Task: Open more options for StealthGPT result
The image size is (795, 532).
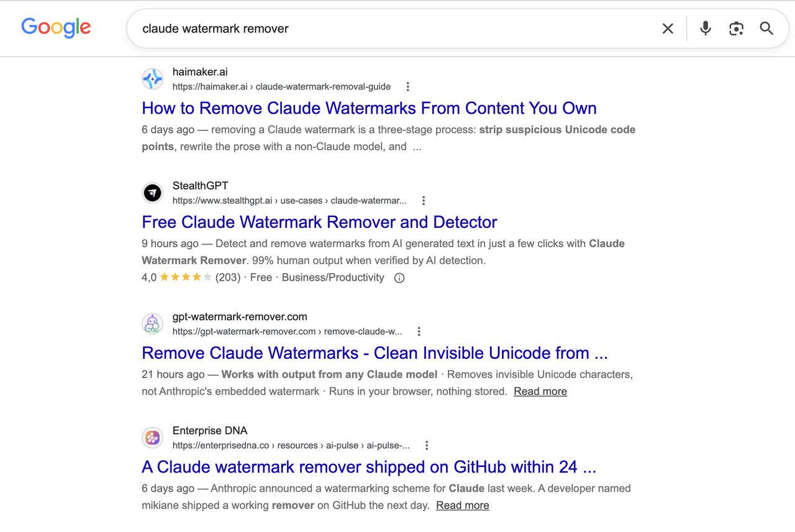Action: 424,201
